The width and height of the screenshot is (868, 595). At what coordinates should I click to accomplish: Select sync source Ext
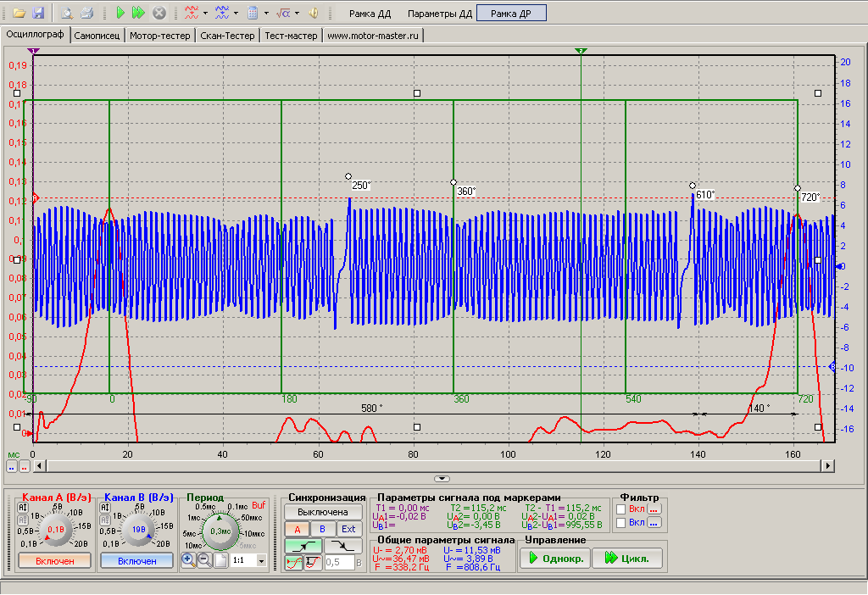348,529
